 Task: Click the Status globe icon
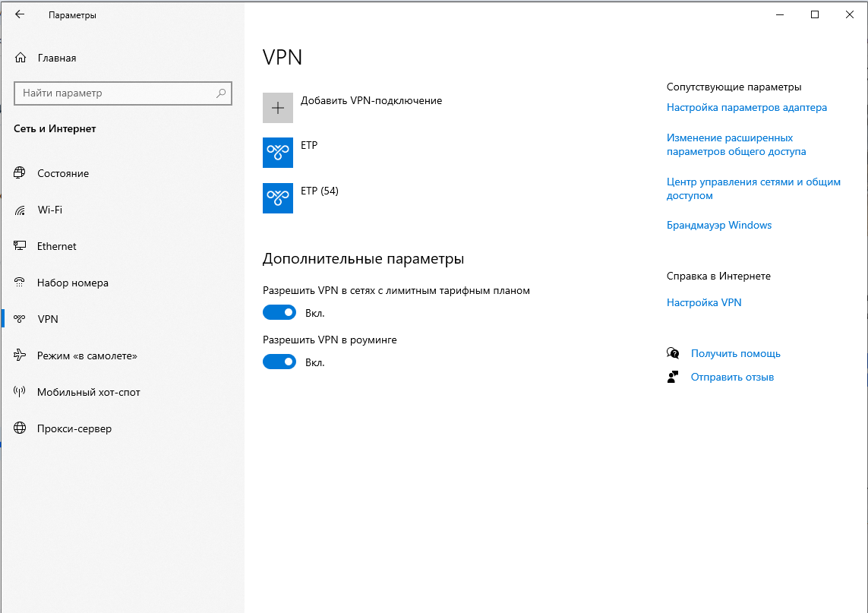[x=20, y=172]
